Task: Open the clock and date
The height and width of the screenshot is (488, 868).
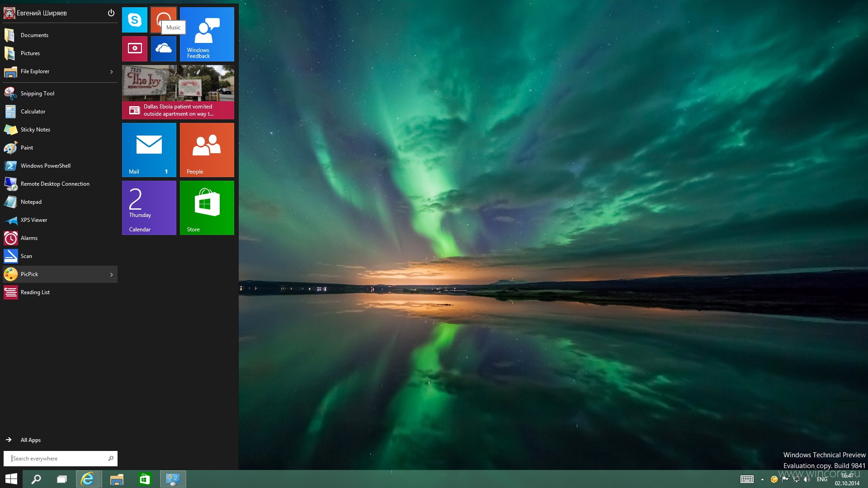Action: 847,479
